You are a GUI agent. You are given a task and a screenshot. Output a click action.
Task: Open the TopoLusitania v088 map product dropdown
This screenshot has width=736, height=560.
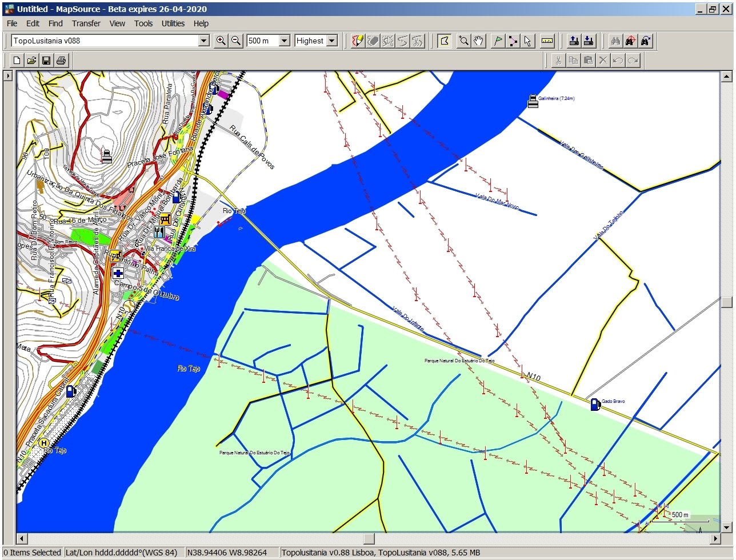tap(204, 41)
